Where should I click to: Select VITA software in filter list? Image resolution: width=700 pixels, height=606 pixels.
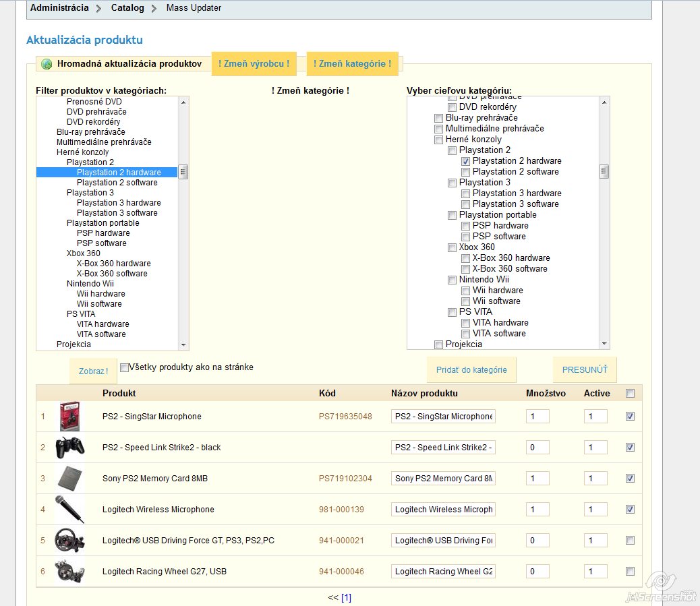coord(101,334)
